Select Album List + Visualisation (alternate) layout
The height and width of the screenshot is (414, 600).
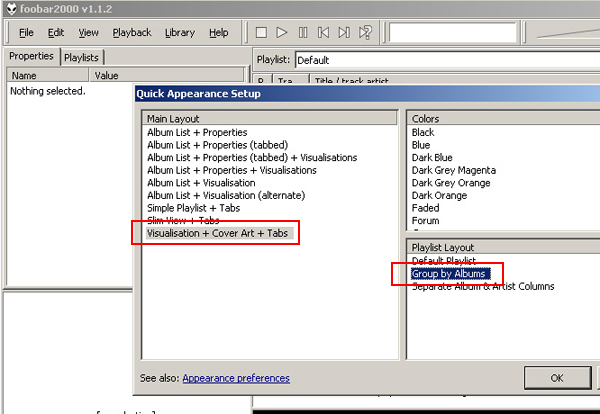tap(226, 196)
